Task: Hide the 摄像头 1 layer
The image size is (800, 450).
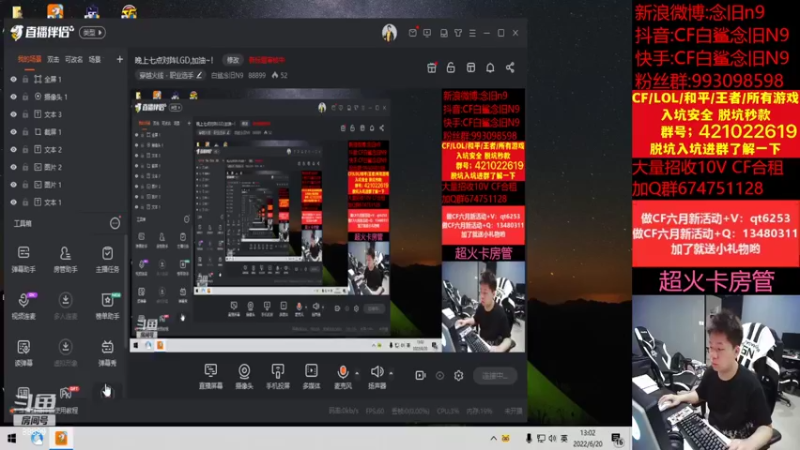Action: point(13,96)
